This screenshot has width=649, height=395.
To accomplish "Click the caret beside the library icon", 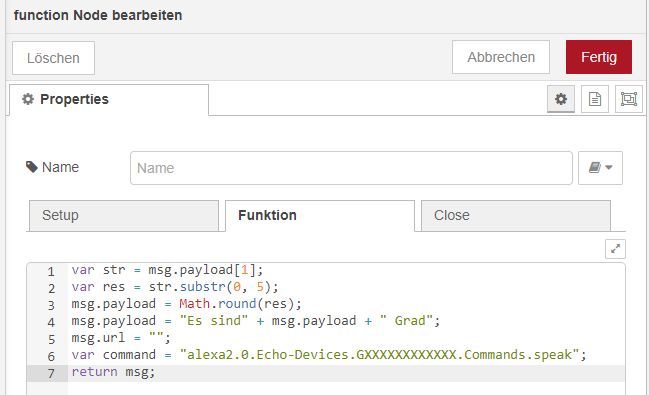I will (609, 168).
